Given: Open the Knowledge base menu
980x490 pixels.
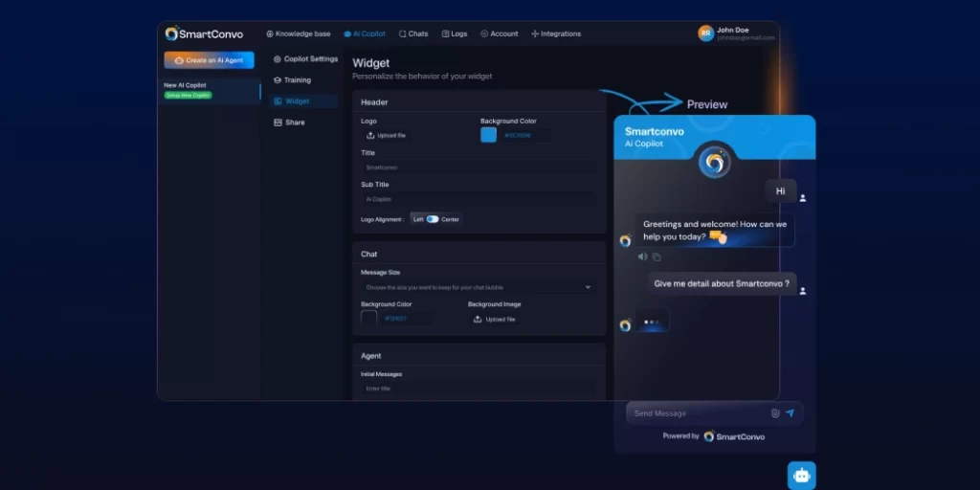Looking at the screenshot, I should point(298,33).
